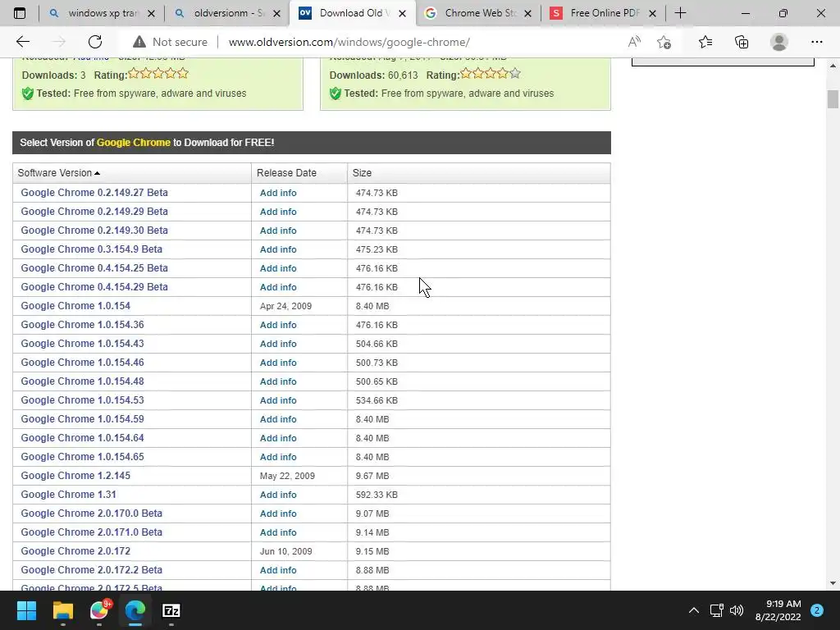Select the Jun 10, 2009 release date
The image size is (840, 630).
[286, 552]
